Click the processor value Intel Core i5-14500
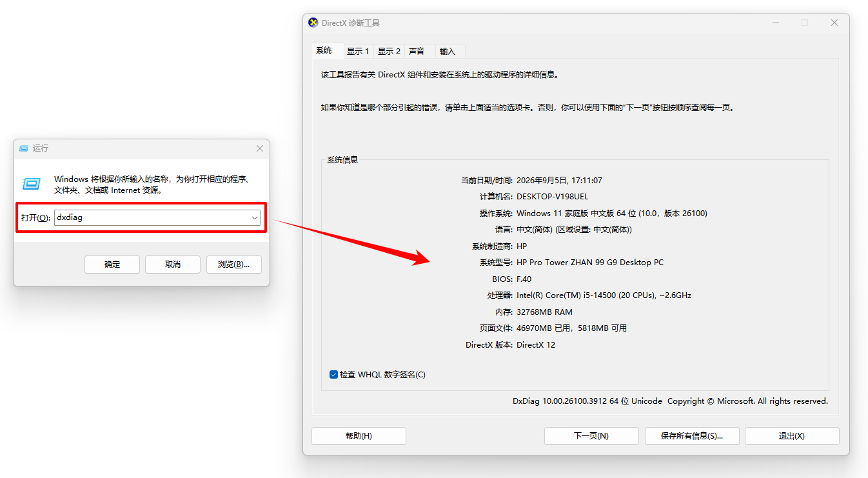This screenshot has width=868, height=478. pos(604,295)
